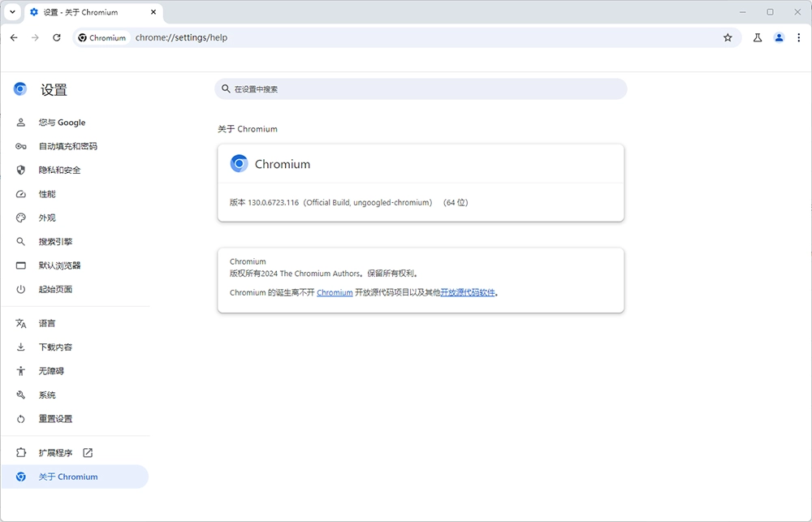Click the 在设置中搜索 search field
Image resolution: width=812 pixels, height=522 pixels.
tap(421, 89)
